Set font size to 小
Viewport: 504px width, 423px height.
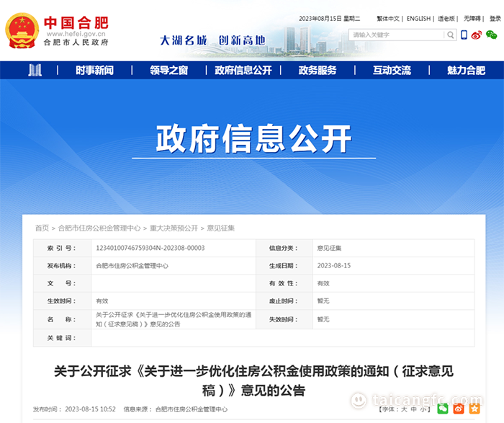423,409
